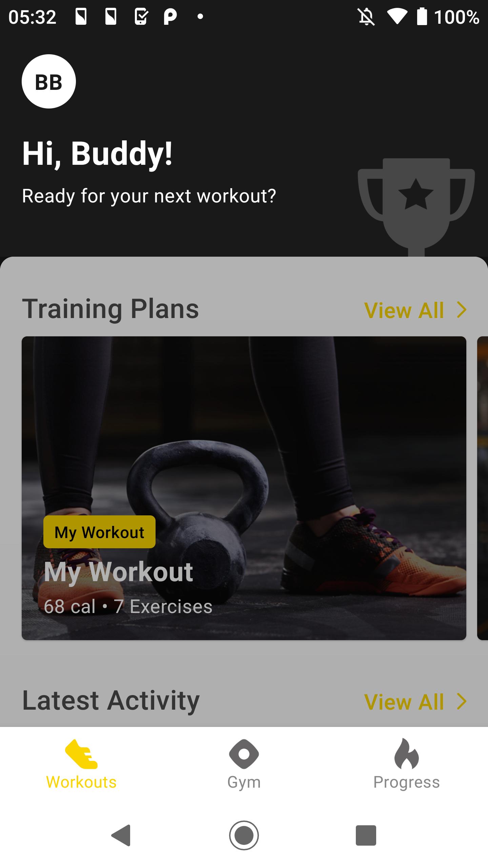The height and width of the screenshot is (868, 488).
Task: Tap the trophy achievements icon
Action: [416, 207]
